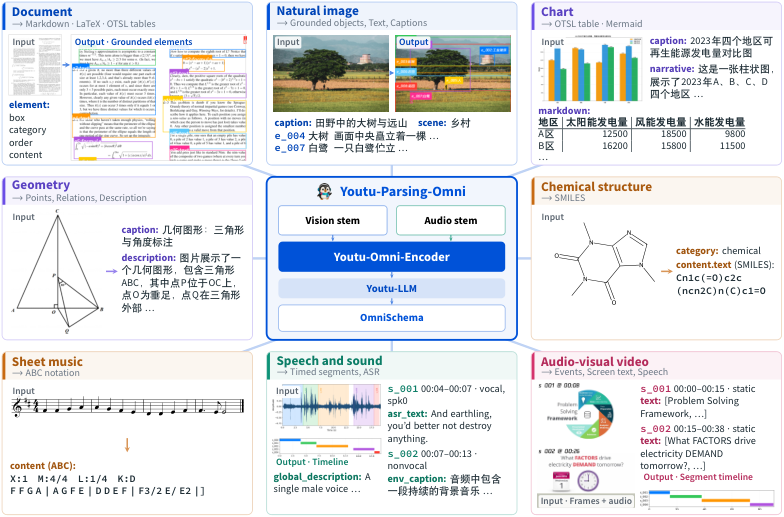Click table cell 12500

614,134
